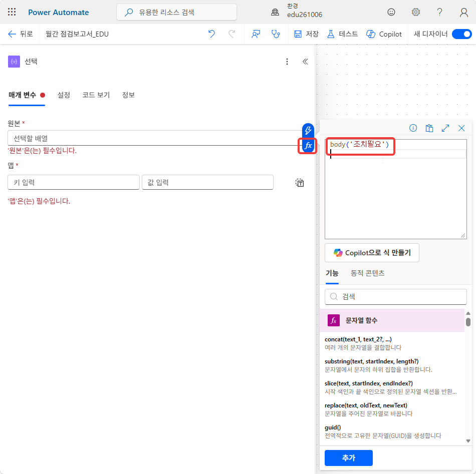476x474 pixels.
Task: Open the send feedback toolbar icon
Action: click(x=256, y=34)
